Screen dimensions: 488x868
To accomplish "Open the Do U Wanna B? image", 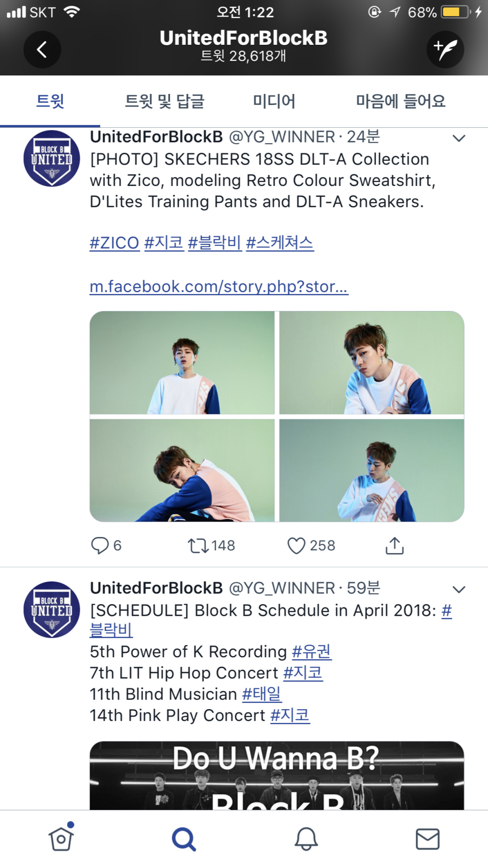I will (277, 775).
